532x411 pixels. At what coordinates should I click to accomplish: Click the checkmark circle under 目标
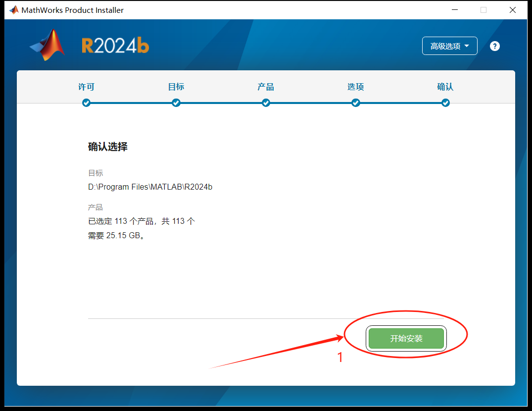[176, 103]
